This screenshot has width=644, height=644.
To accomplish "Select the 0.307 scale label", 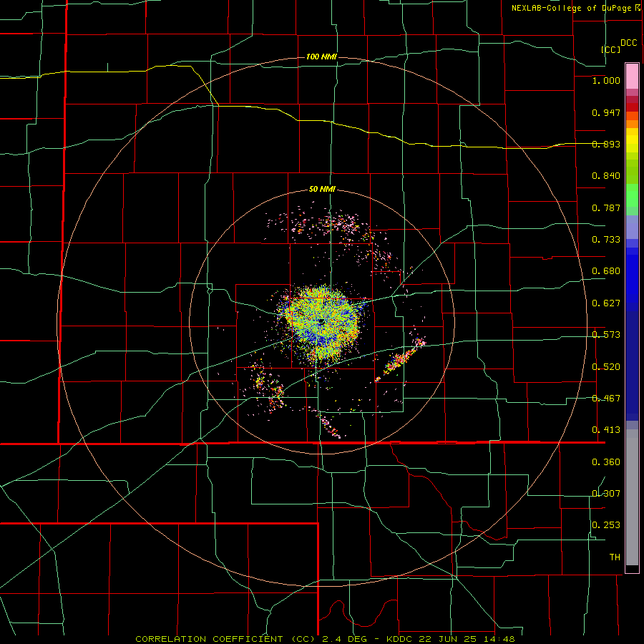I will point(606,494).
